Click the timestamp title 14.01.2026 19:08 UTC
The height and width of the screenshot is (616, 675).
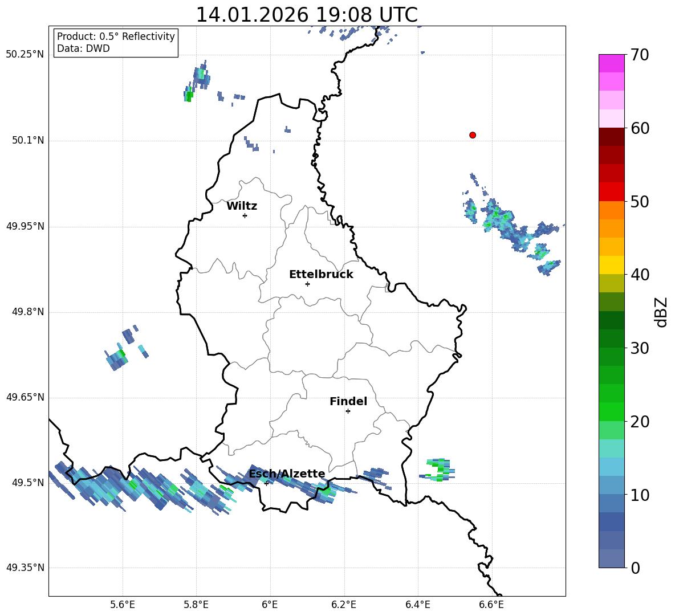point(307,15)
